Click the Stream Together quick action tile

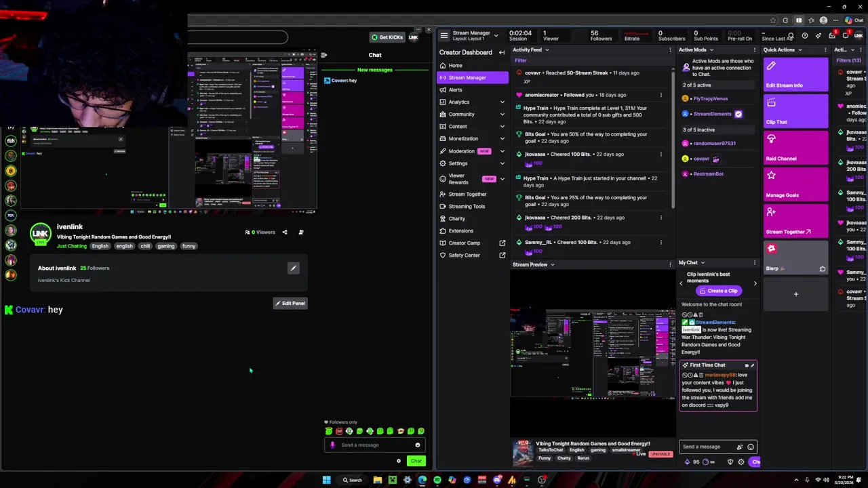click(795, 221)
